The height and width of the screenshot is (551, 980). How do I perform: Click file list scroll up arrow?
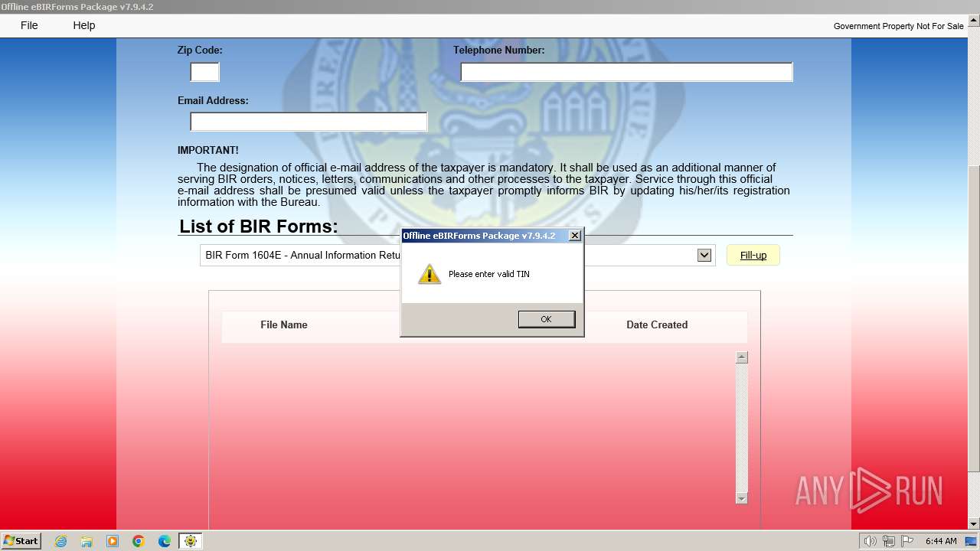(741, 357)
